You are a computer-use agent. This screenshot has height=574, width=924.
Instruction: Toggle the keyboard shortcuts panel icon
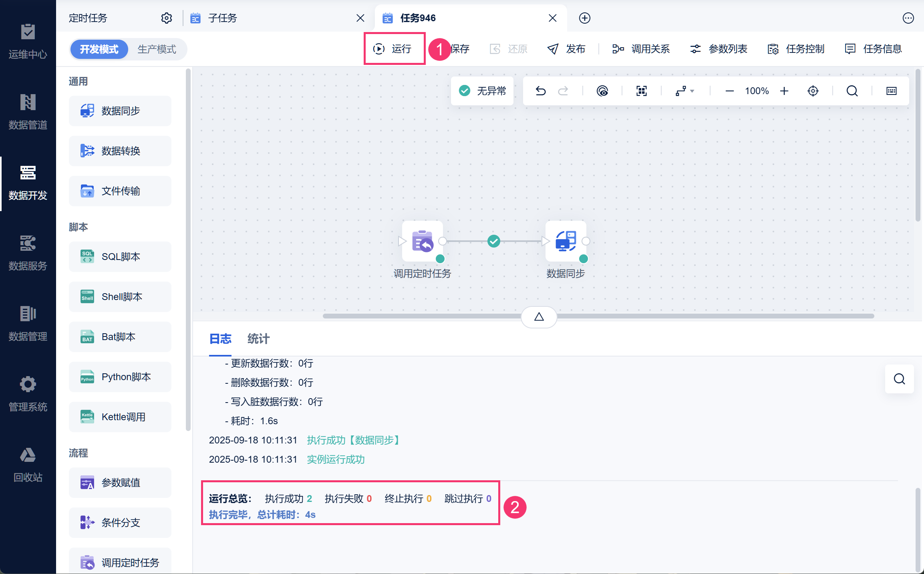pyautogui.click(x=891, y=91)
